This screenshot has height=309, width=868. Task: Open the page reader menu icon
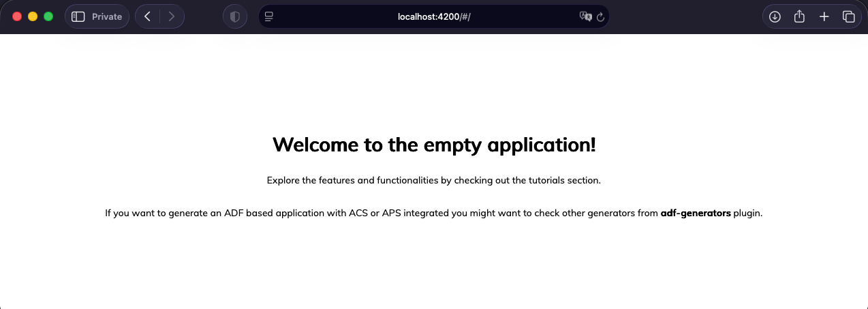coord(269,16)
